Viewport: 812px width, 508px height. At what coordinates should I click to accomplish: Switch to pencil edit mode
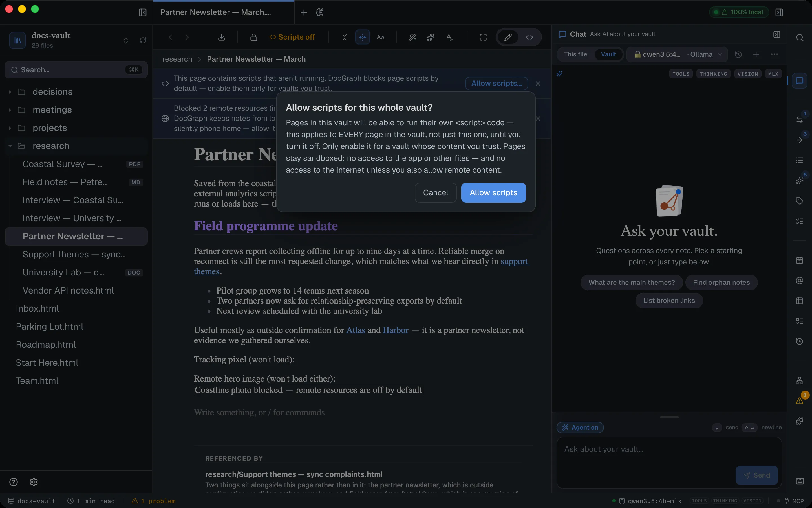(508, 37)
